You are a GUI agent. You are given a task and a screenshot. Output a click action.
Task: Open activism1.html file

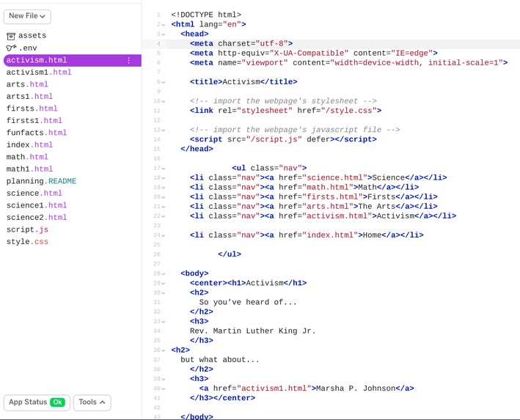pyautogui.click(x=39, y=73)
